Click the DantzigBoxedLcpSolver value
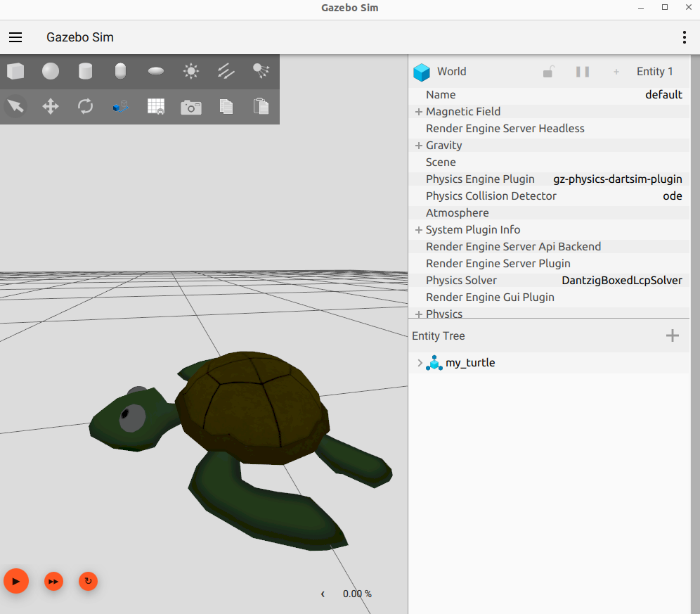 pyautogui.click(x=622, y=281)
